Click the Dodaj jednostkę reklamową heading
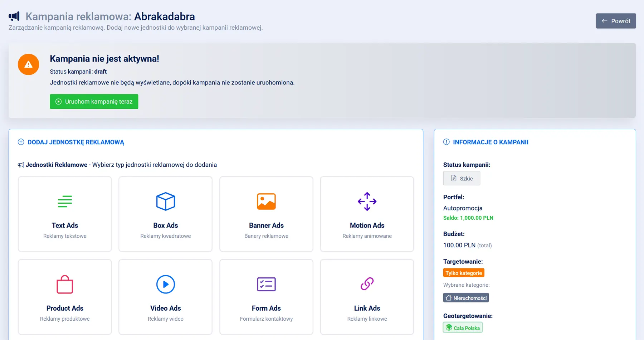 click(76, 142)
